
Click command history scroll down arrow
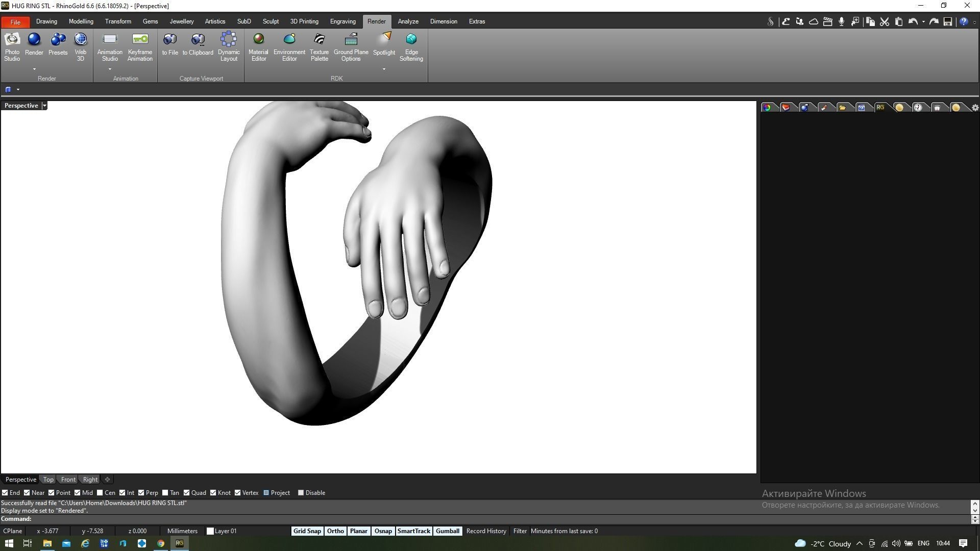[975, 510]
